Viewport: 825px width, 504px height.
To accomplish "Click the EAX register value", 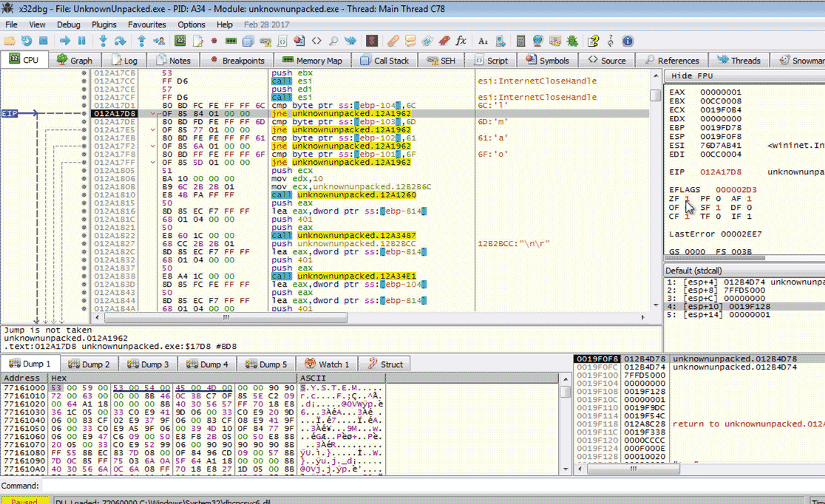I will pos(719,92).
